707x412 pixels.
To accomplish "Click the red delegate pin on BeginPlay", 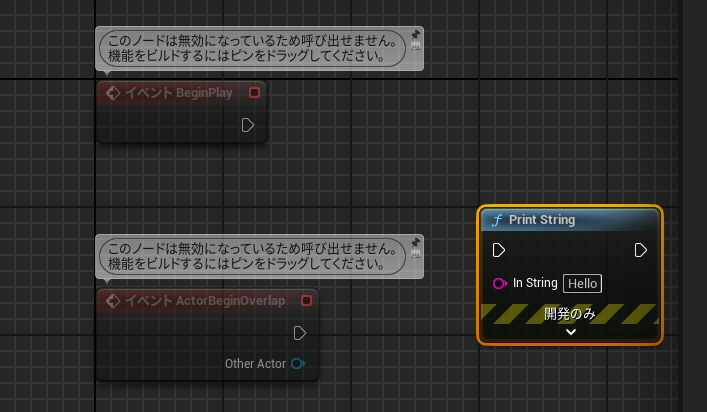I will [x=254, y=93].
